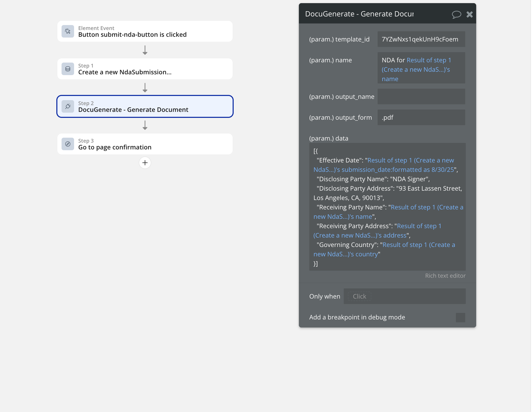Image resolution: width=532 pixels, height=412 pixels.
Task: Open Step 1 Create a new NdaSubmission
Action: point(145,69)
